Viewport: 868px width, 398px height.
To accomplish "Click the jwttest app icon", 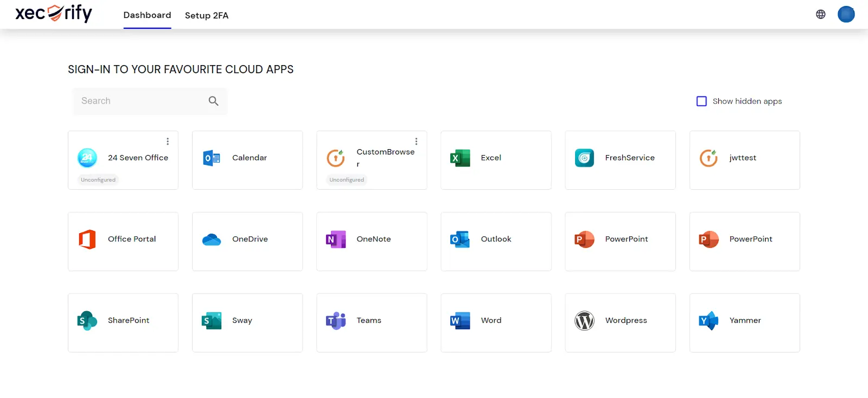I will [709, 158].
